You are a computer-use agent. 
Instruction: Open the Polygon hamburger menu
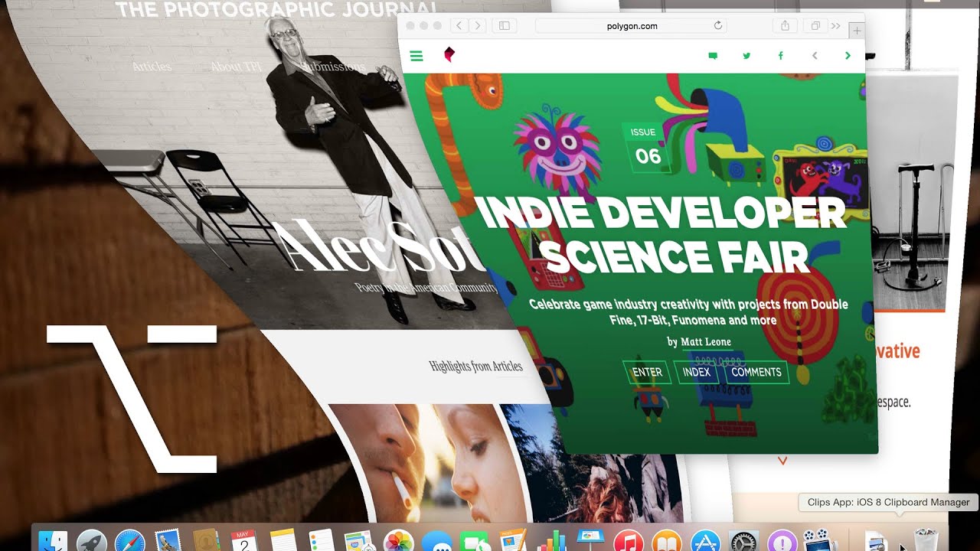pyautogui.click(x=416, y=56)
